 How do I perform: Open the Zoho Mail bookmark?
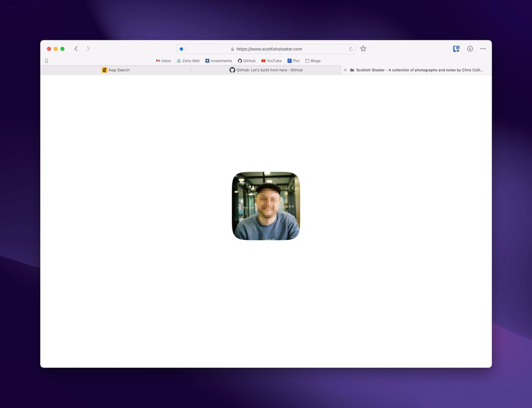pyautogui.click(x=188, y=61)
